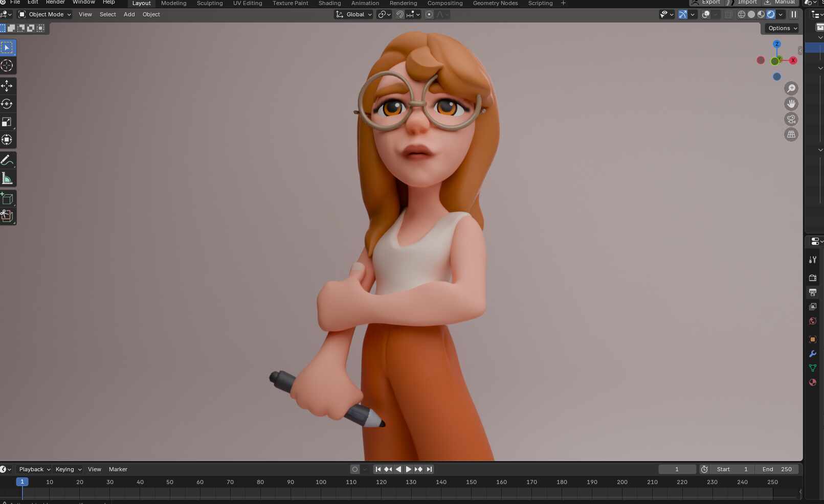Open the Options dropdown
824x504 pixels.
[783, 28]
